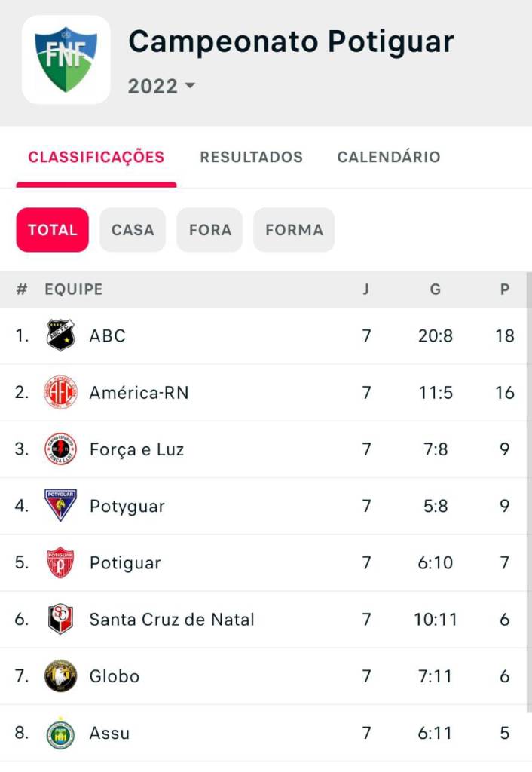This screenshot has height=772, width=532.
Task: Select the Total standings filter
Action: point(53,230)
